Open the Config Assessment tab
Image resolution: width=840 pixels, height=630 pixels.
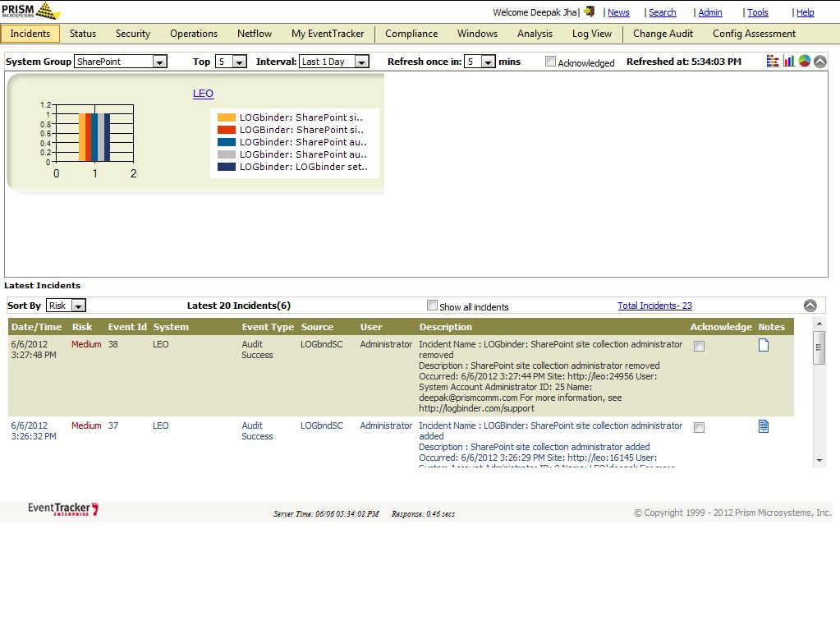tap(755, 34)
